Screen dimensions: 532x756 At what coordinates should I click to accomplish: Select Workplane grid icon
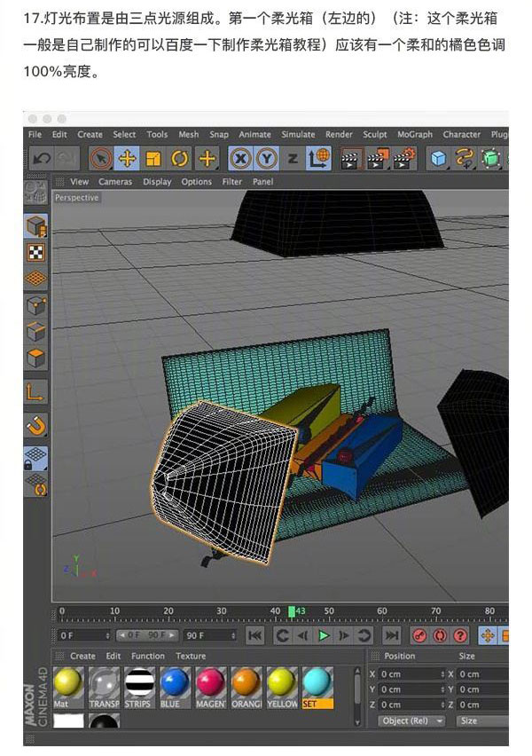pyautogui.click(x=36, y=279)
